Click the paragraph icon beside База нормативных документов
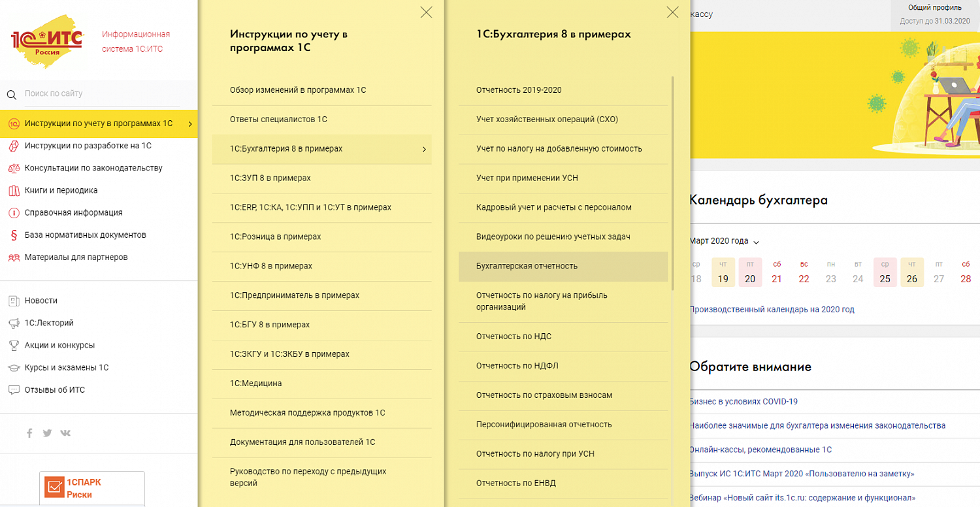Viewport: 980px width, 507px height. coord(13,235)
